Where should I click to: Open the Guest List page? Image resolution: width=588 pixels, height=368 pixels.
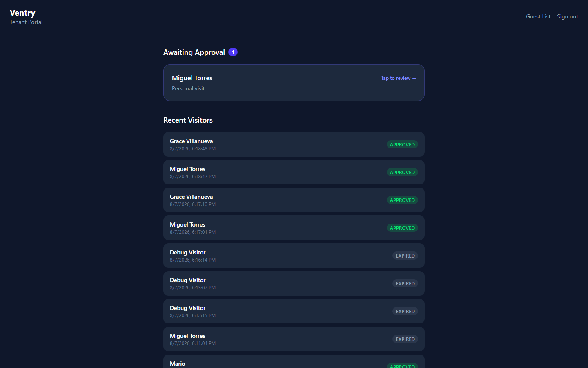point(538,16)
